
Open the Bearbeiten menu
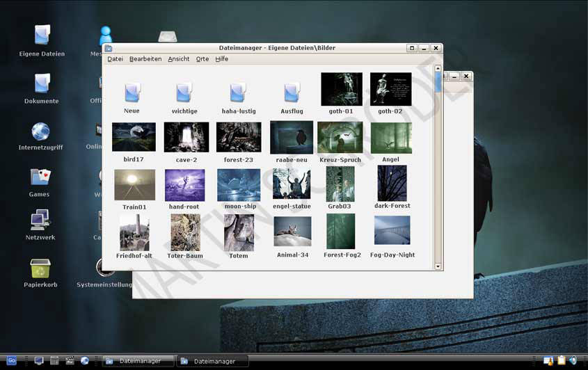coord(145,59)
